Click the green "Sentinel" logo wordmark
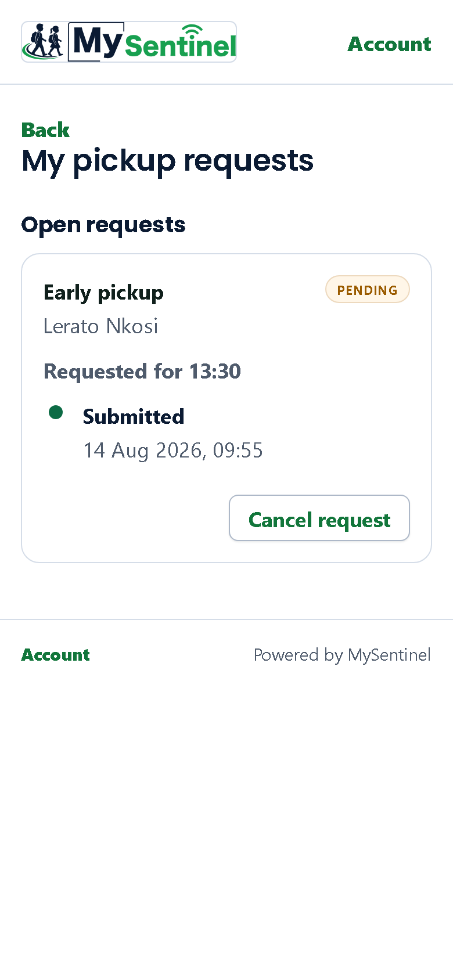The image size is (453, 980). pyautogui.click(x=181, y=46)
